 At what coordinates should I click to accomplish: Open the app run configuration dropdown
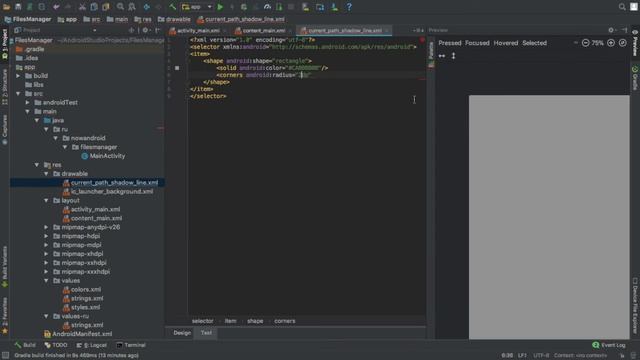(x=197, y=7)
